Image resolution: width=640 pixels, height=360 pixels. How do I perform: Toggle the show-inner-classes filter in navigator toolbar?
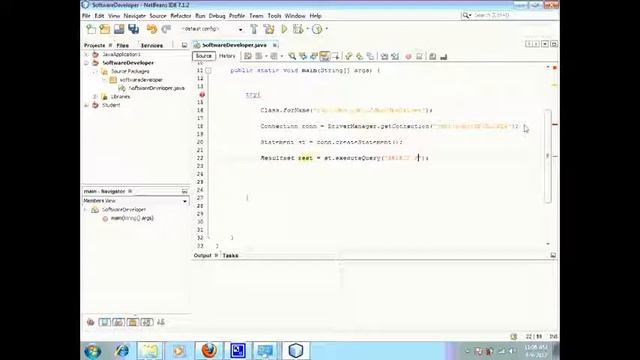147,322
